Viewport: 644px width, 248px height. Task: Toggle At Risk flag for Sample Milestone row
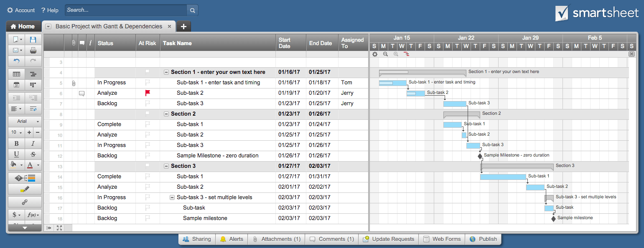tap(148, 156)
